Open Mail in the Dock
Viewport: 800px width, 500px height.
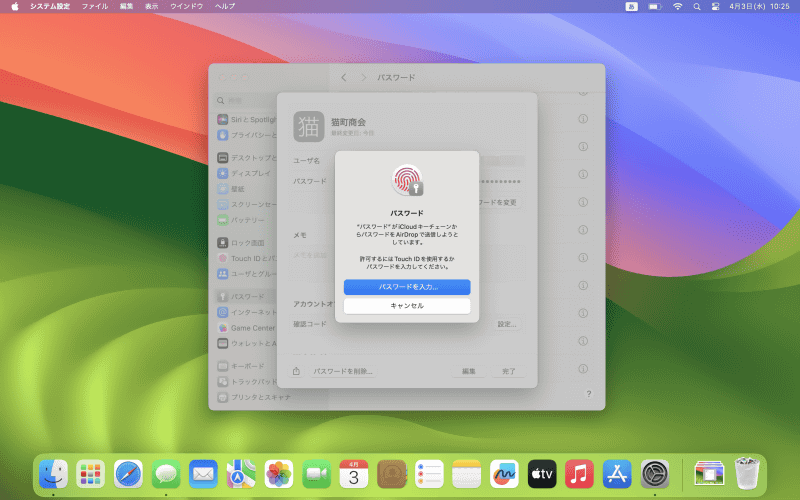(x=203, y=474)
